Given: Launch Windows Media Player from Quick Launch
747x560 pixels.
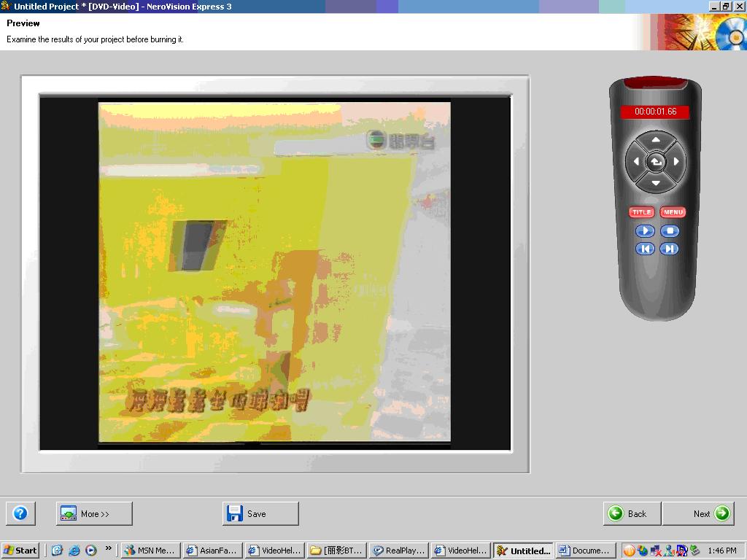Looking at the screenshot, I should click(x=91, y=551).
